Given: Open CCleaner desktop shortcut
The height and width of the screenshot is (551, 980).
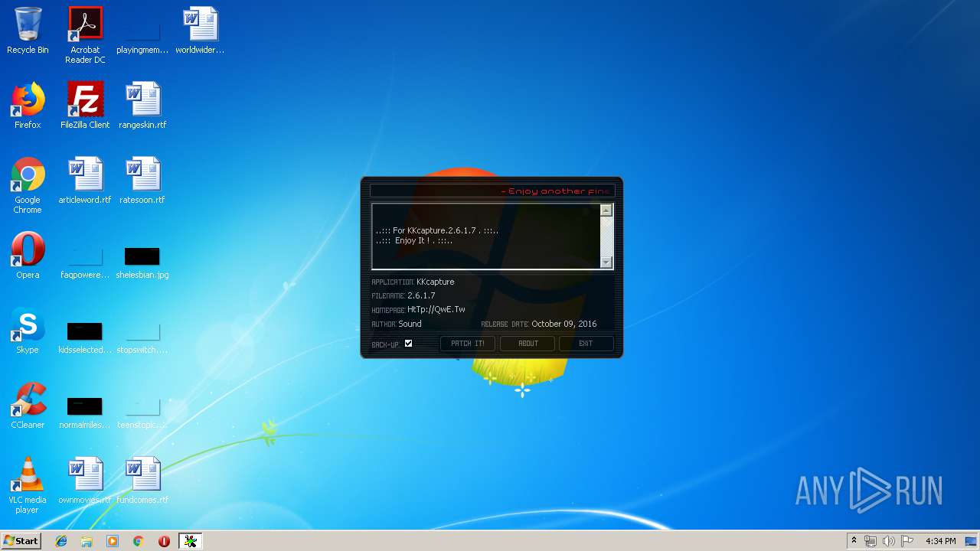Looking at the screenshot, I should (28, 406).
